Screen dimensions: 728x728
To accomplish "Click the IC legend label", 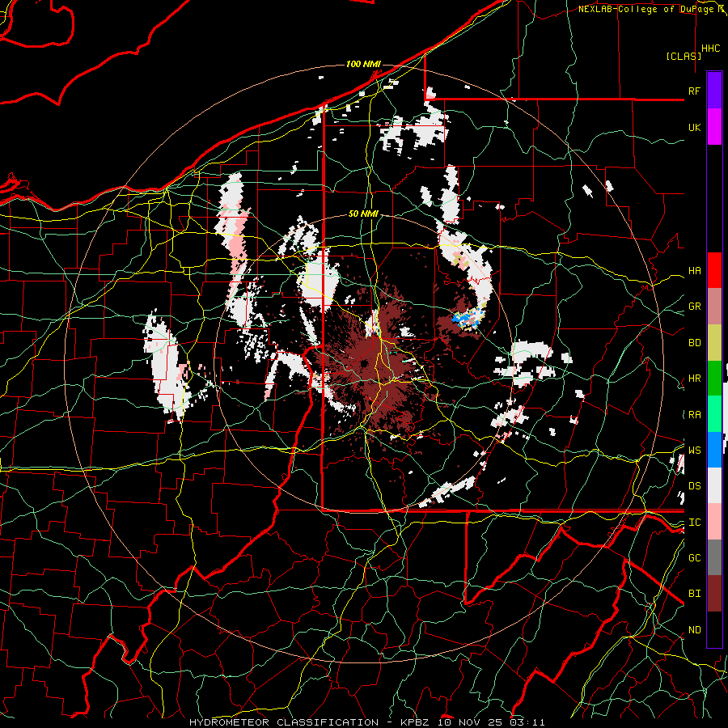I will coord(694,523).
